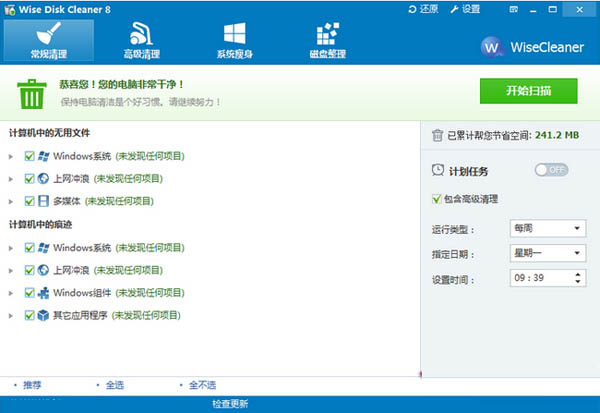Uncheck 上网冲浪 under 无用文件

[x=29, y=179]
